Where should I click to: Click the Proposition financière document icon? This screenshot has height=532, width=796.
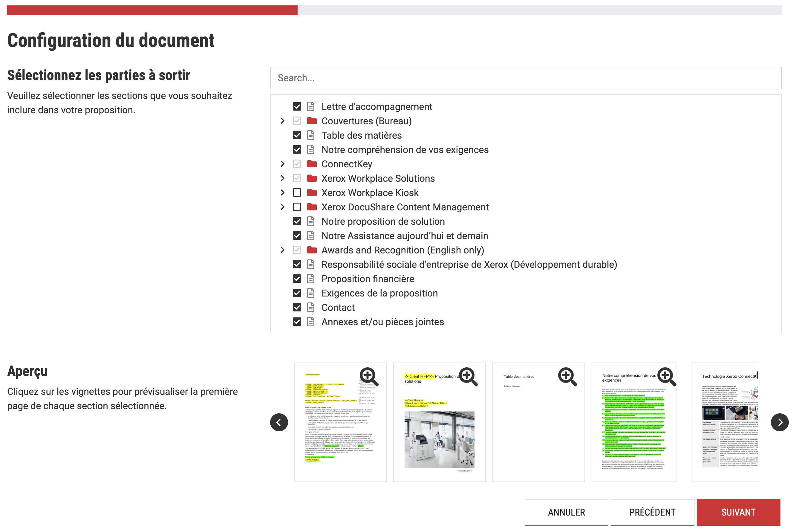tap(311, 279)
